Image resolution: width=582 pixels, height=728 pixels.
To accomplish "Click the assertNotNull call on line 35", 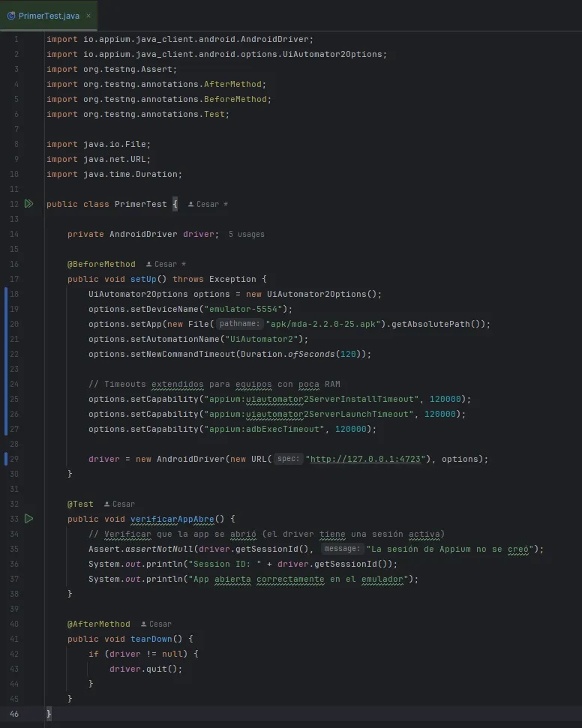I will click(159, 550).
